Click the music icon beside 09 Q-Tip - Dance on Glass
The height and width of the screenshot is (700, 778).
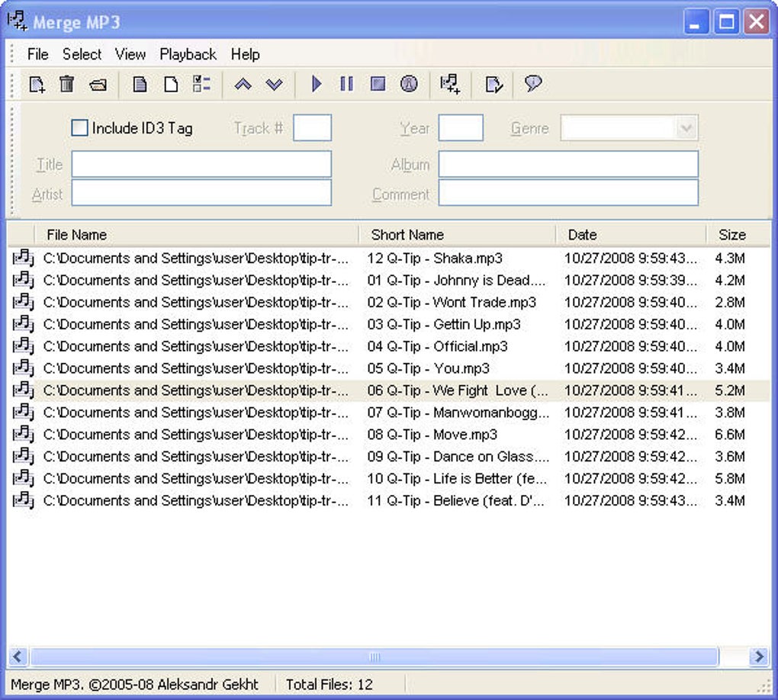coord(24,457)
